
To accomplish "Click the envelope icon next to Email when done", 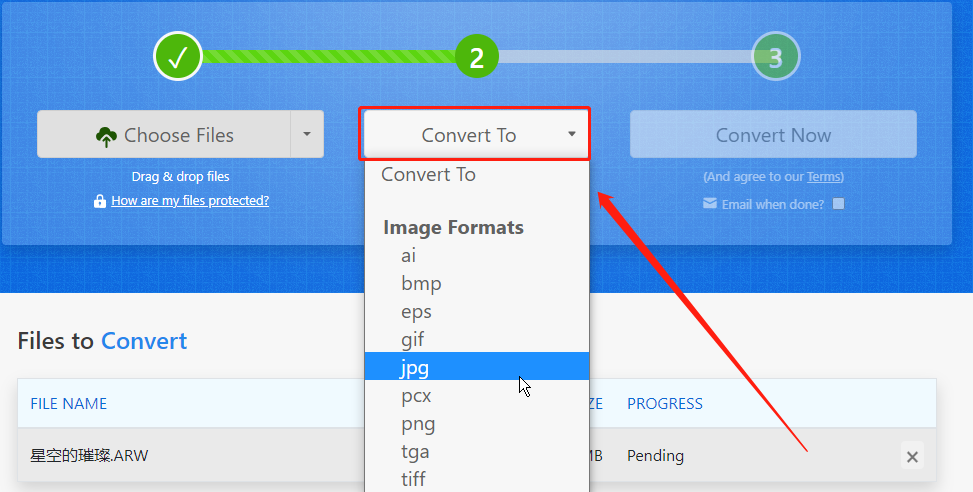I will coord(710,204).
